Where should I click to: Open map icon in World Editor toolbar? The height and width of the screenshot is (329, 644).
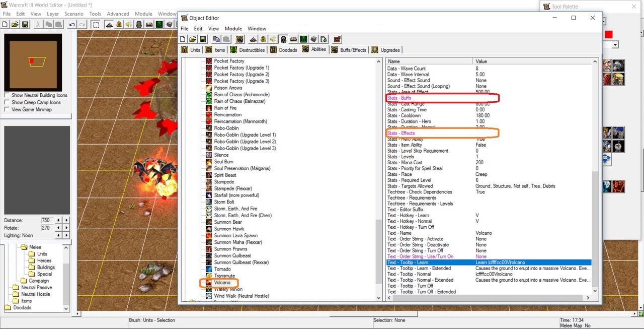pyautogui.click(x=15, y=24)
